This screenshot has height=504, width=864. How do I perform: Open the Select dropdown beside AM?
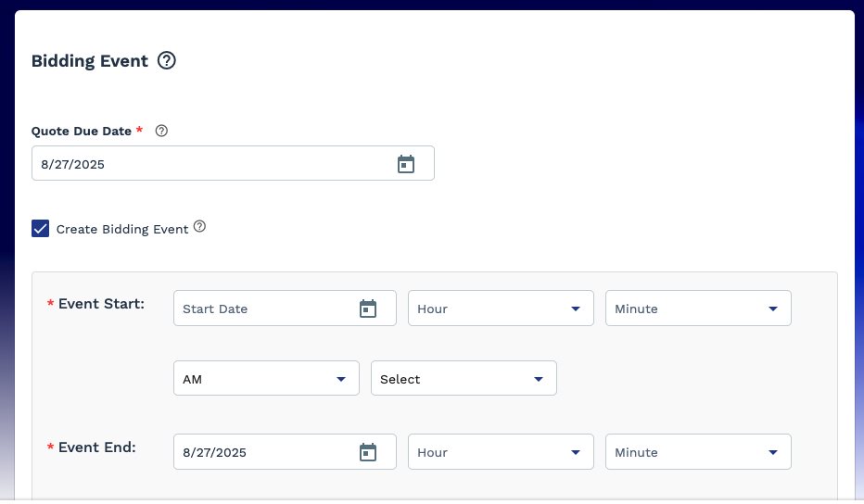coord(464,379)
